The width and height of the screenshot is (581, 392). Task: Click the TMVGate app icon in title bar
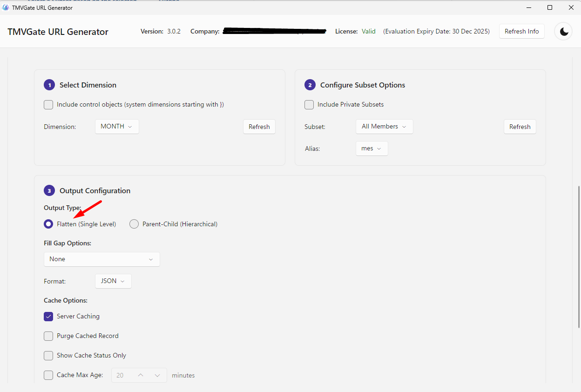pos(6,7)
